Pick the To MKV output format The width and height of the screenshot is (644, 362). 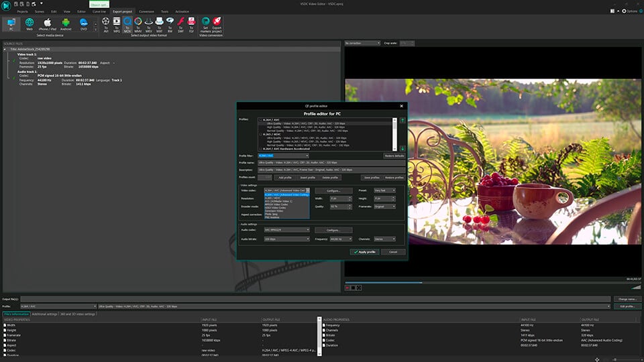pos(149,24)
